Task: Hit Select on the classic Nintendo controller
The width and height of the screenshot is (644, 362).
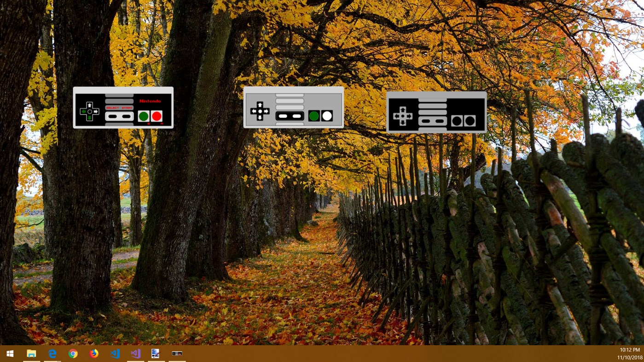Action: pyautogui.click(x=112, y=116)
